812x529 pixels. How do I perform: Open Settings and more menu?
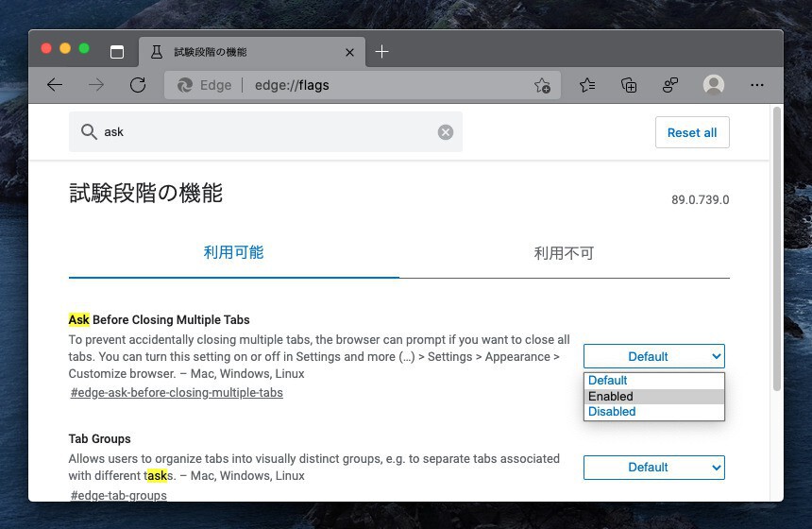[x=757, y=85]
